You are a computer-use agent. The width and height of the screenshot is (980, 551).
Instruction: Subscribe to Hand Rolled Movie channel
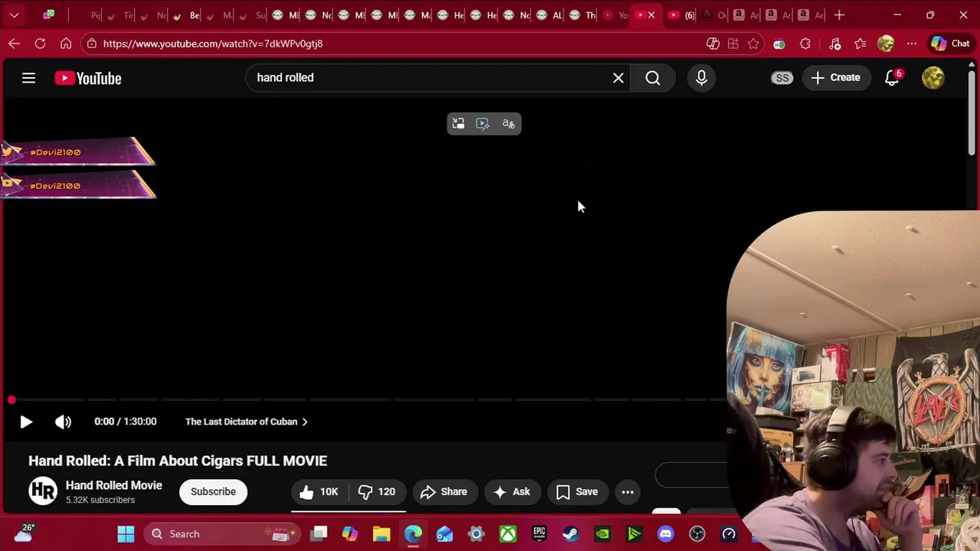[213, 491]
